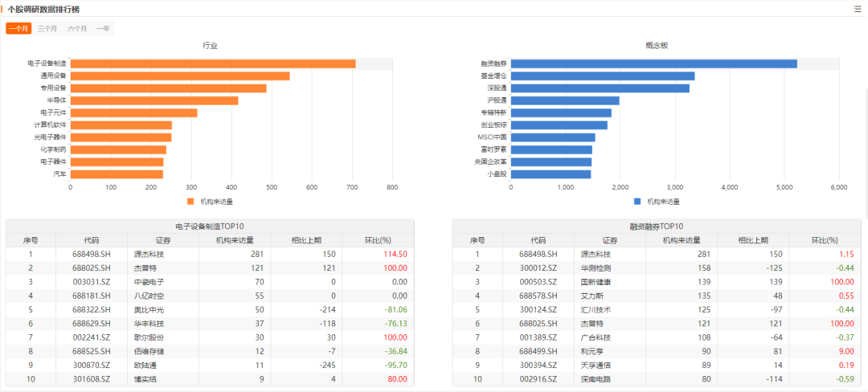Click the 融资融券 bar in the 概念板 chart
868x392 pixels.
(x=653, y=63)
